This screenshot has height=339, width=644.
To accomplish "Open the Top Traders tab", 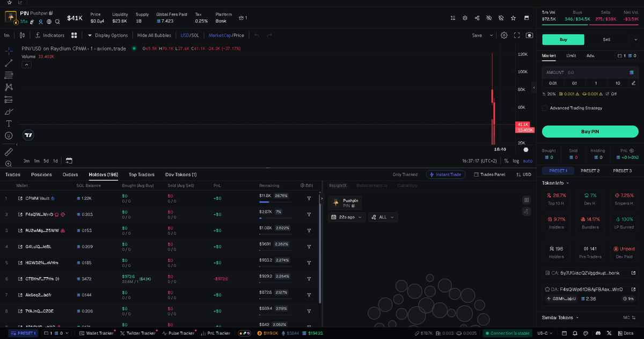I will tap(142, 175).
